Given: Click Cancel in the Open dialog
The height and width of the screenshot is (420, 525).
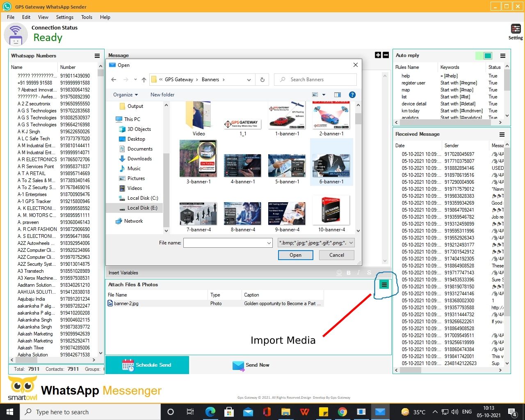Looking at the screenshot, I should (x=337, y=255).
